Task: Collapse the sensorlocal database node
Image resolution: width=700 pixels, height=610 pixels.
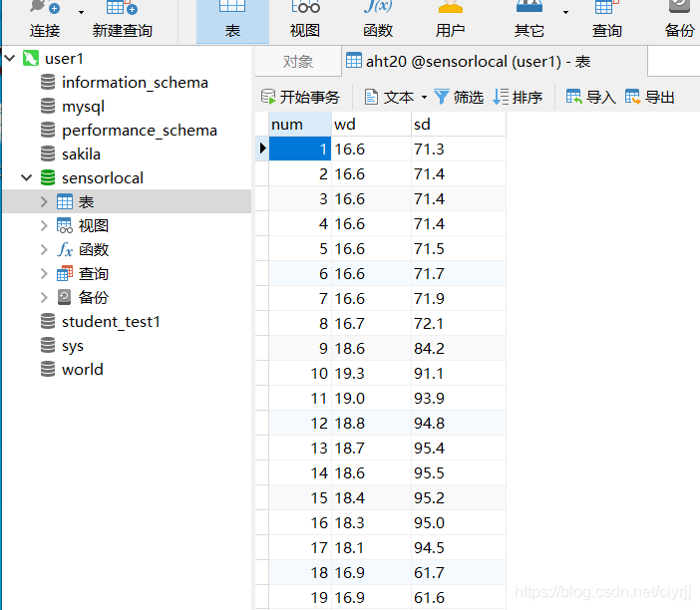Action: [x=27, y=177]
